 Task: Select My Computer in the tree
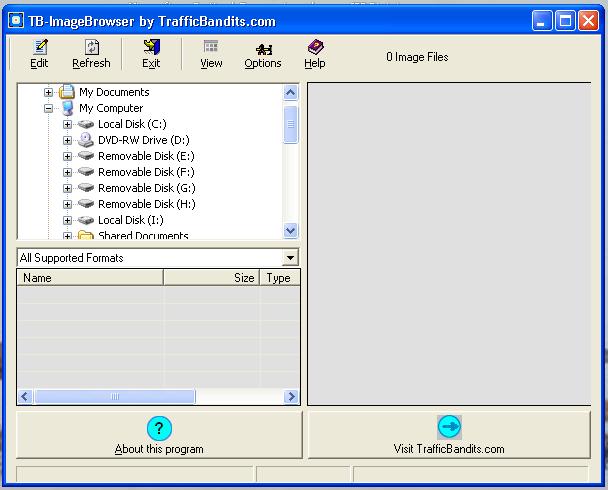point(111,108)
